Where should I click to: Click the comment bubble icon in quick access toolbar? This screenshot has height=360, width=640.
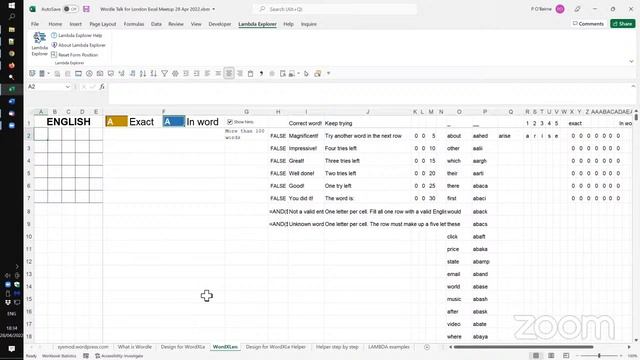point(111,73)
